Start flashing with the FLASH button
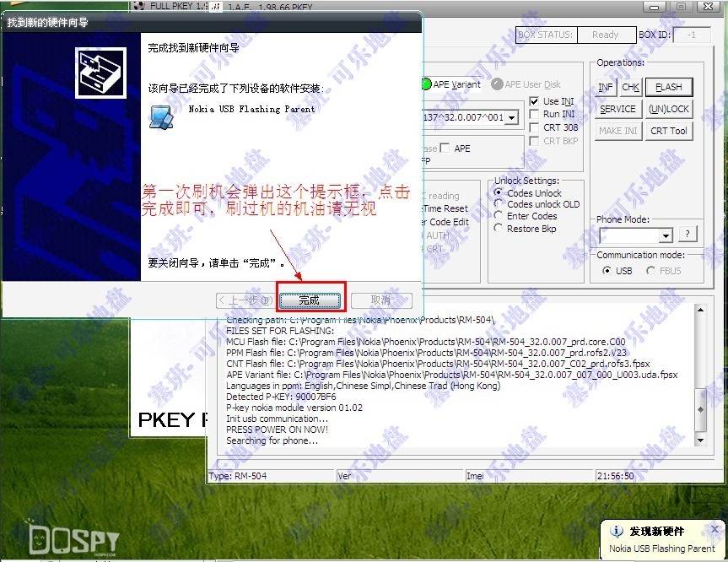The image size is (728, 562). click(669, 87)
